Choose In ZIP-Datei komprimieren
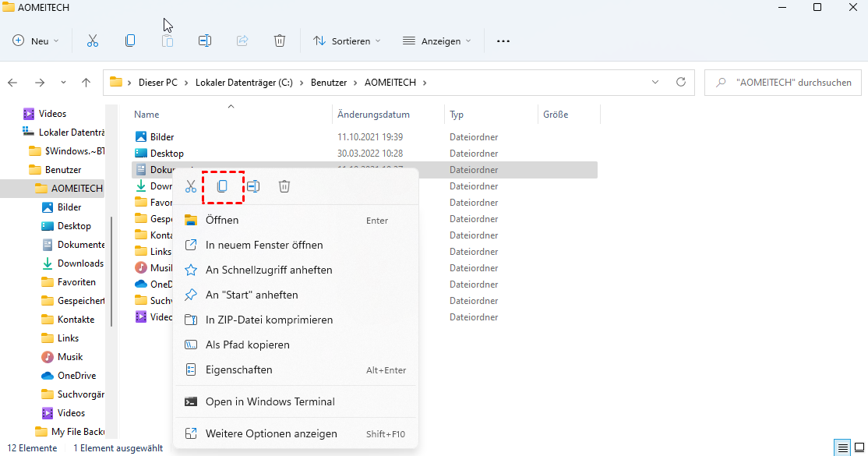The height and width of the screenshot is (456, 868). tap(295, 320)
